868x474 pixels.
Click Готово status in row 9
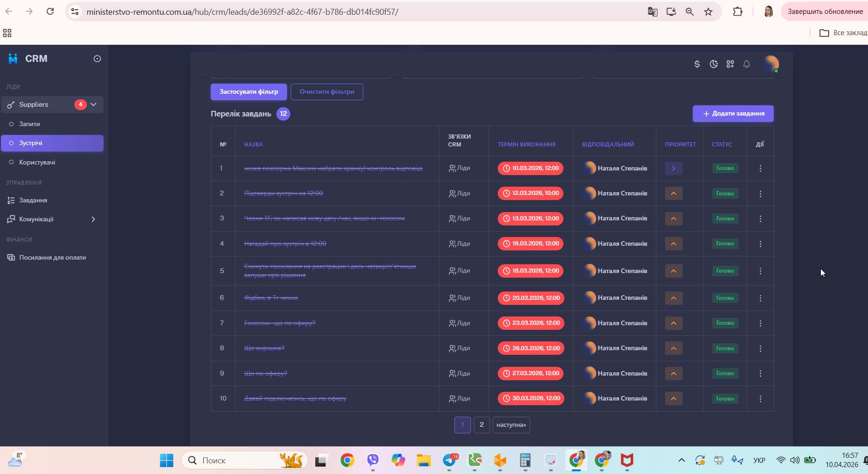click(x=725, y=373)
